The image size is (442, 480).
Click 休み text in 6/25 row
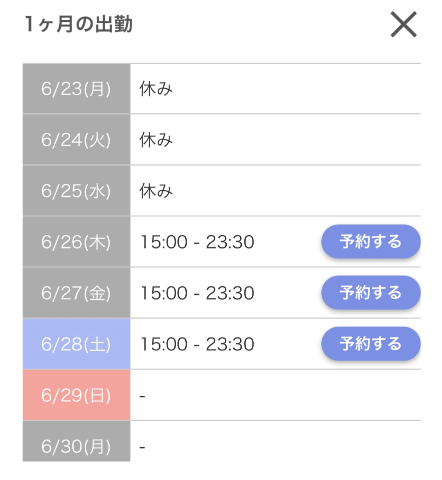[156, 191]
